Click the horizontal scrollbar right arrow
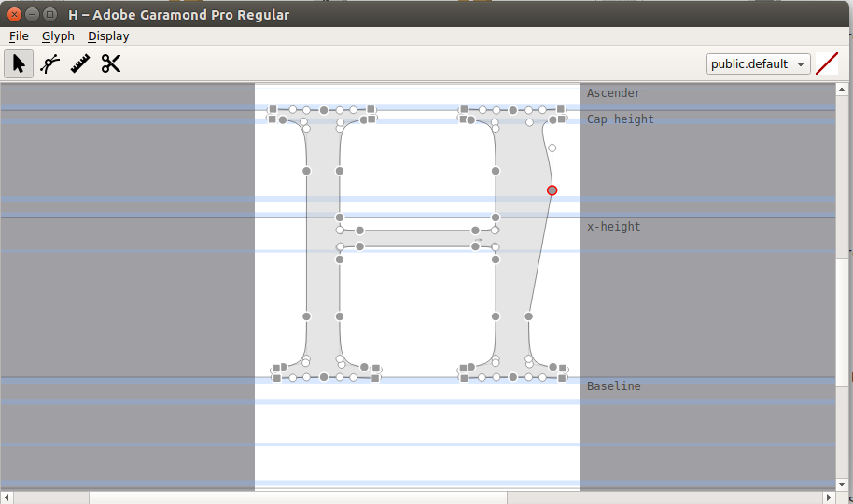 coord(829,497)
